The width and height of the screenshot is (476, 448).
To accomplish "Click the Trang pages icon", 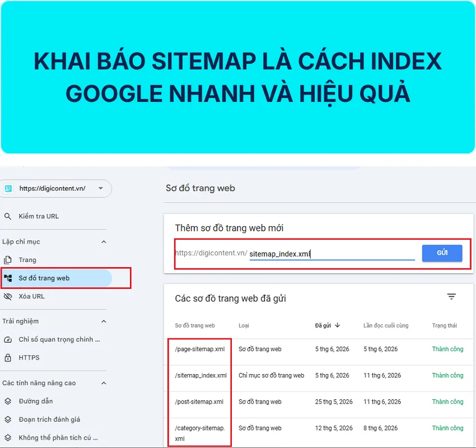I will 8,260.
